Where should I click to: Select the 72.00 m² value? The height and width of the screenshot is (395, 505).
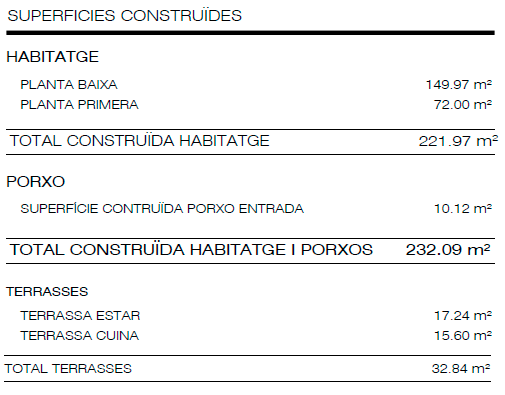pos(463,104)
